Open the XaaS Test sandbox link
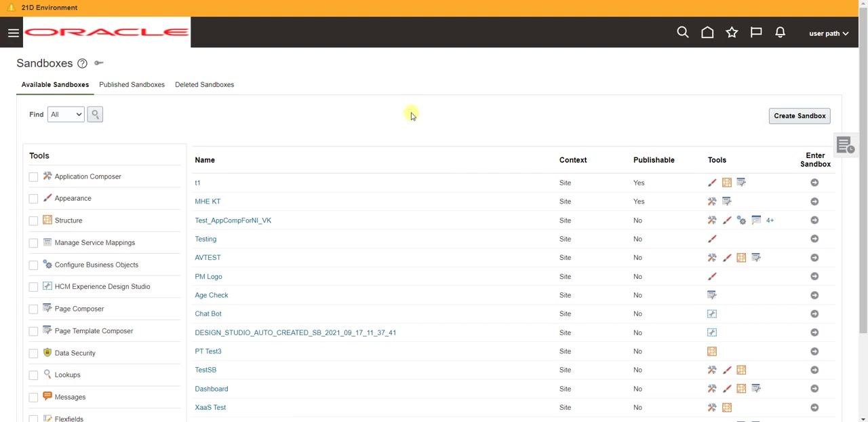The width and height of the screenshot is (868, 422). 210,408
